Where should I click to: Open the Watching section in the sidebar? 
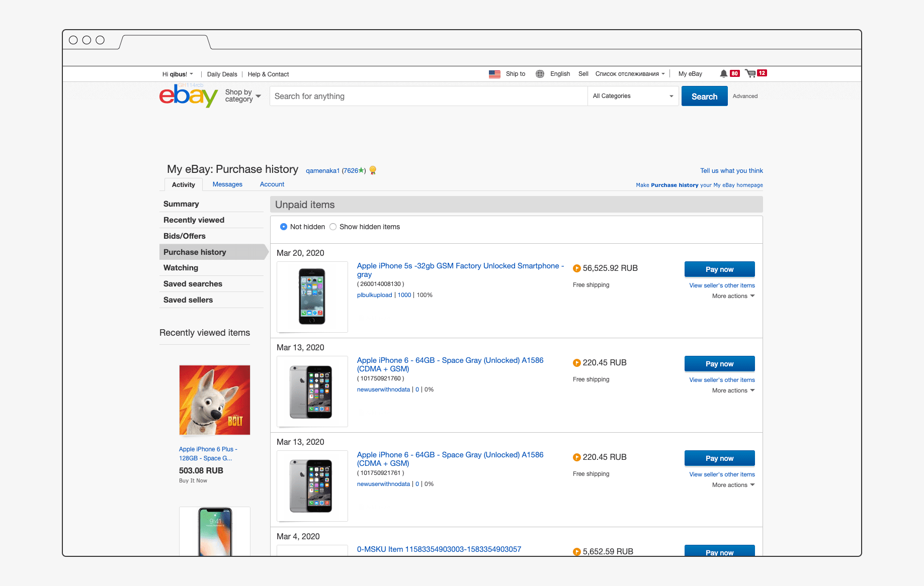pyautogui.click(x=181, y=268)
